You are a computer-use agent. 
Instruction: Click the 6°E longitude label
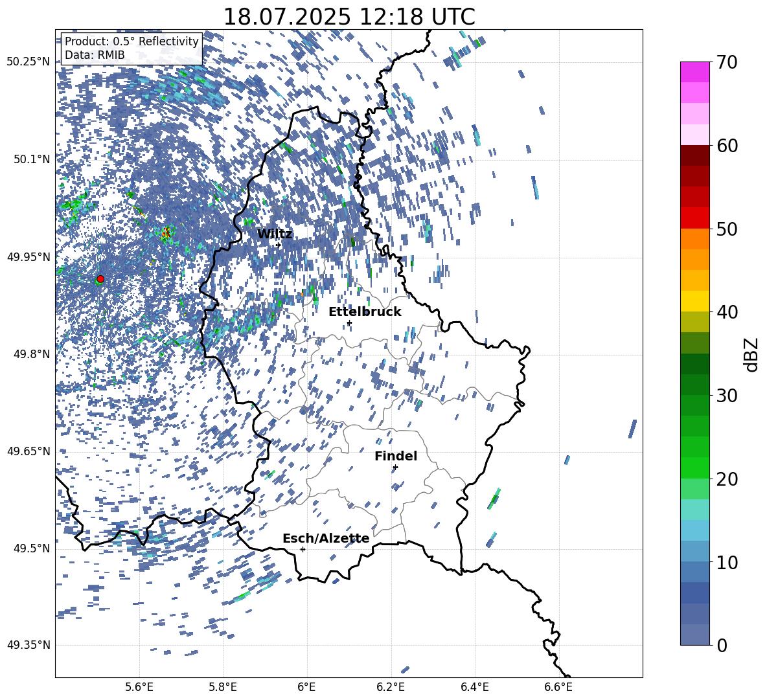point(306,687)
